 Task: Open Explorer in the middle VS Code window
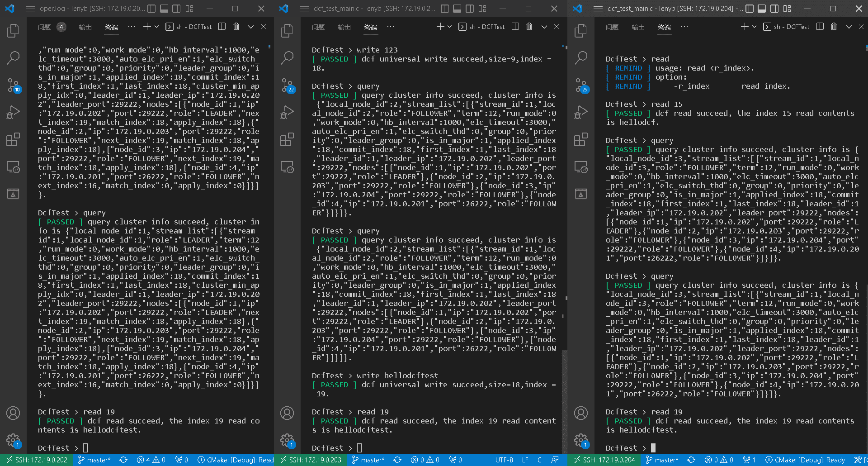(x=287, y=31)
